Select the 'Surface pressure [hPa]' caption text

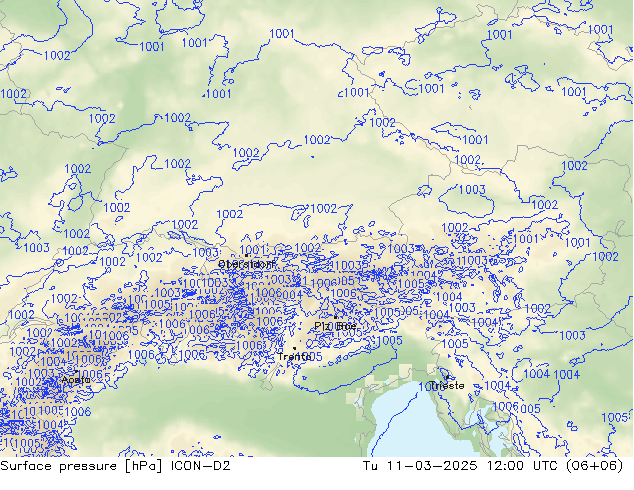point(82,466)
